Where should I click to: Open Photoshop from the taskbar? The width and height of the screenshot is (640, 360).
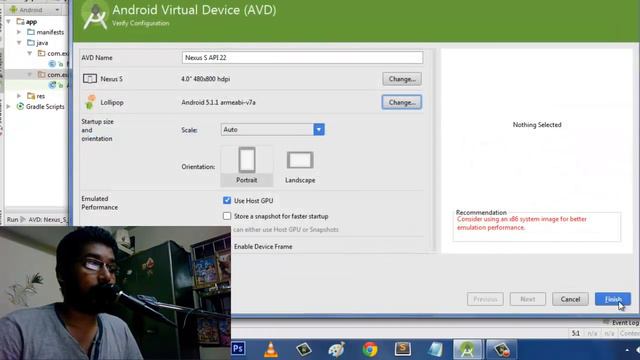coord(238,349)
